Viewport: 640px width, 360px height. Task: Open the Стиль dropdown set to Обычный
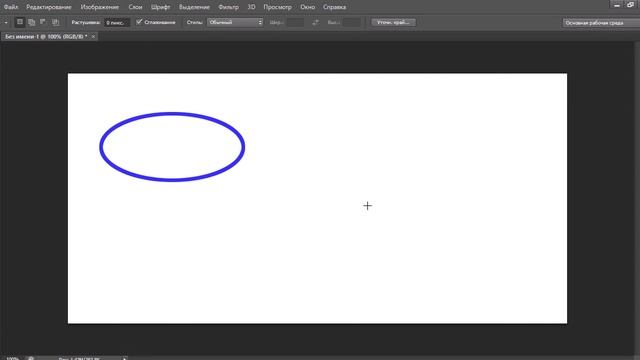coord(235,22)
